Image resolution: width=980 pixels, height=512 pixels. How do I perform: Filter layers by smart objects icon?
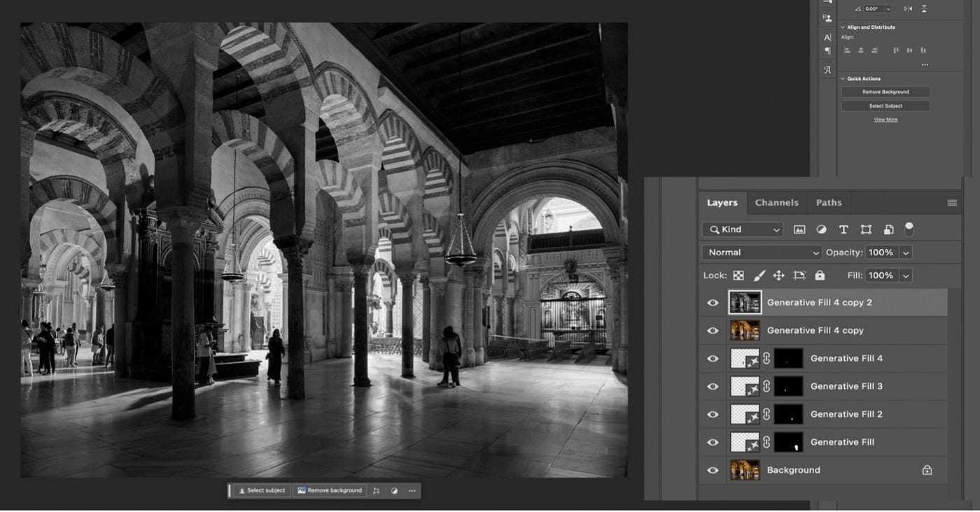[888, 229]
